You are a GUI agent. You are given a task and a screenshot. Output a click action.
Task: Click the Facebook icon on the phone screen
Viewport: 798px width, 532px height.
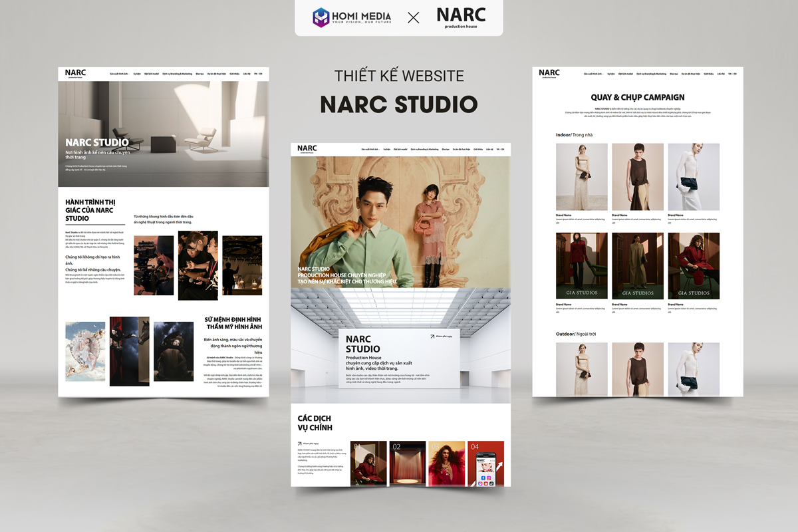[x=483, y=477]
